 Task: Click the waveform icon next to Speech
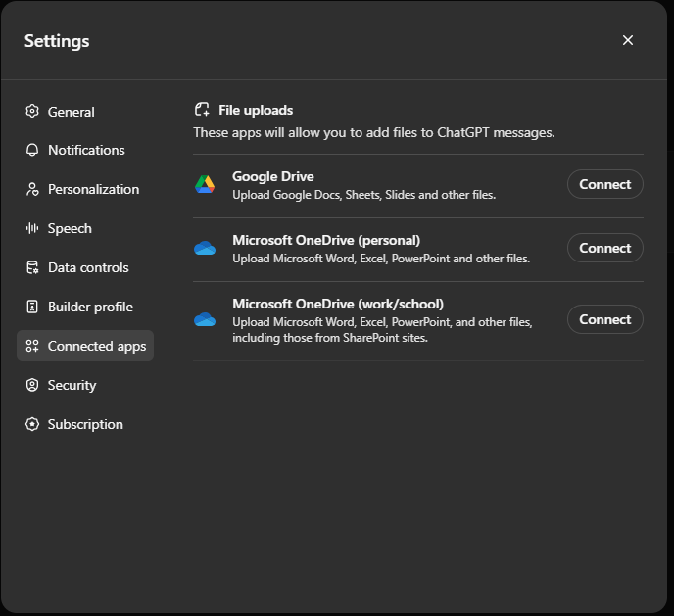(32, 228)
